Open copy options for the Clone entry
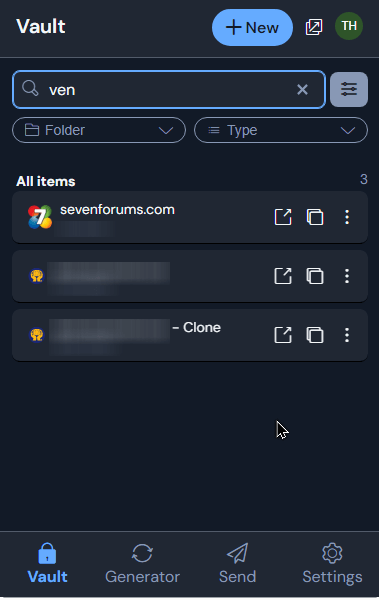The height and width of the screenshot is (600, 379). (x=315, y=335)
